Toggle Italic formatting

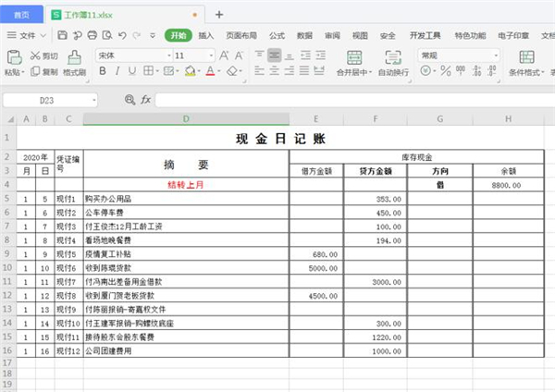[x=117, y=71]
